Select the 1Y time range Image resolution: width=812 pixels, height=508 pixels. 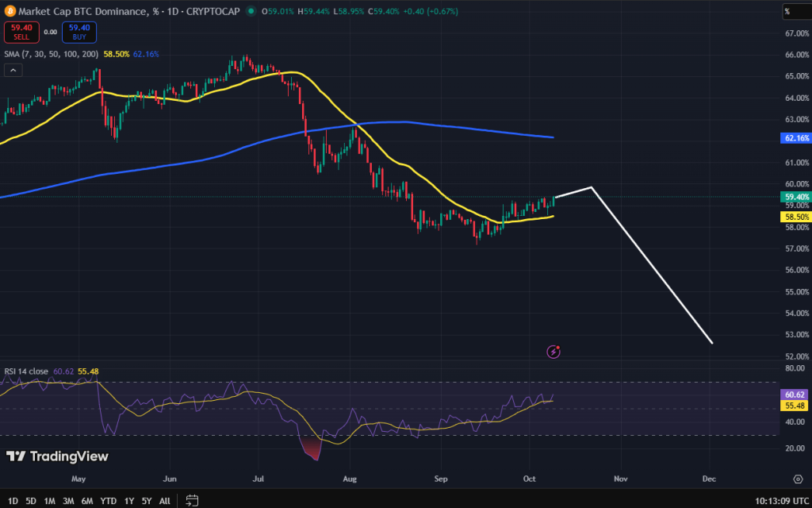(x=128, y=501)
